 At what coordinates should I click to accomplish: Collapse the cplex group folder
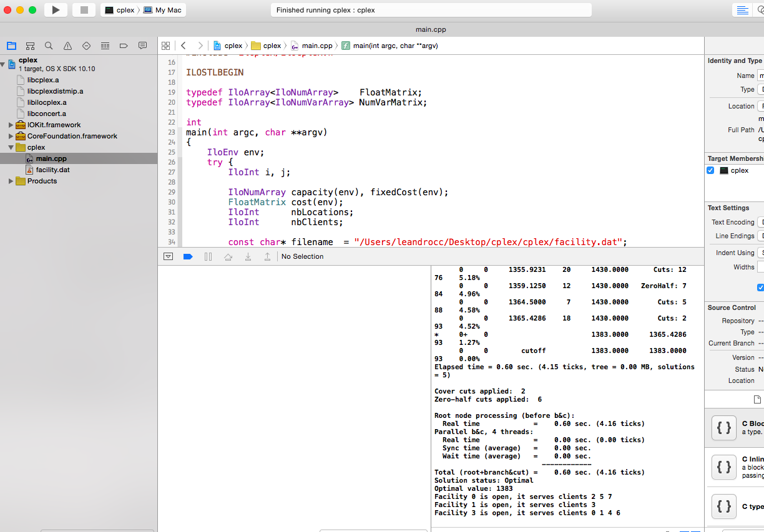[x=11, y=147]
